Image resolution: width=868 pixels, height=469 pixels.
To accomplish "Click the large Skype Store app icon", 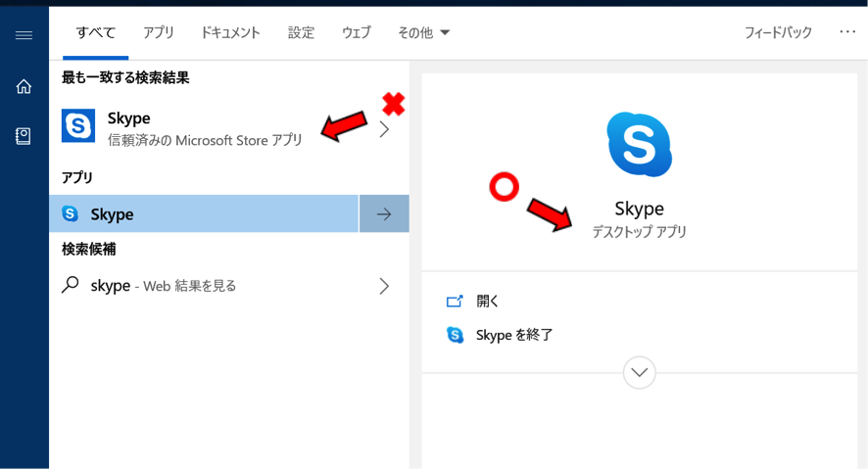I will coord(78,125).
